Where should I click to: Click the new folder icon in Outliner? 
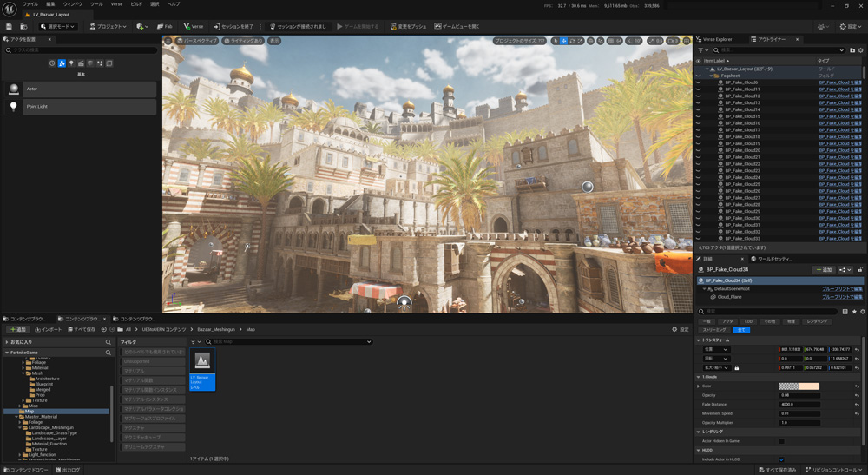click(x=852, y=50)
